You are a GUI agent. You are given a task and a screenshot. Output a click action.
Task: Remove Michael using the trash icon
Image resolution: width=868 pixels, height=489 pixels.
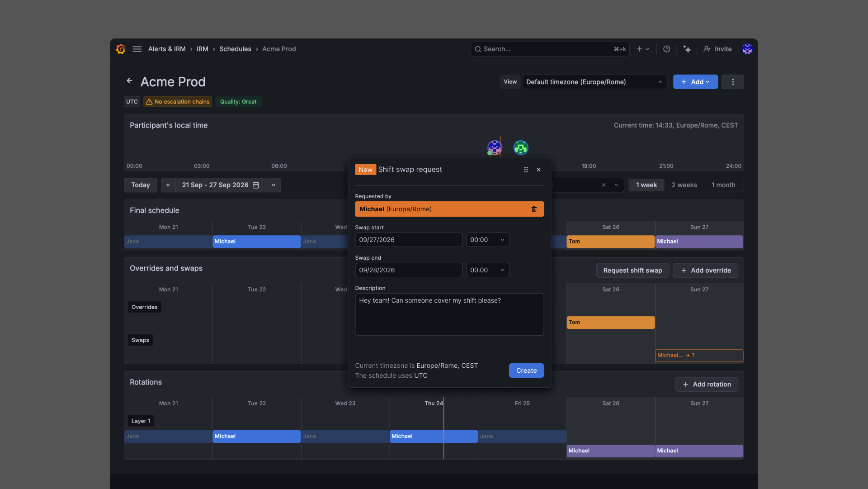[x=534, y=209]
